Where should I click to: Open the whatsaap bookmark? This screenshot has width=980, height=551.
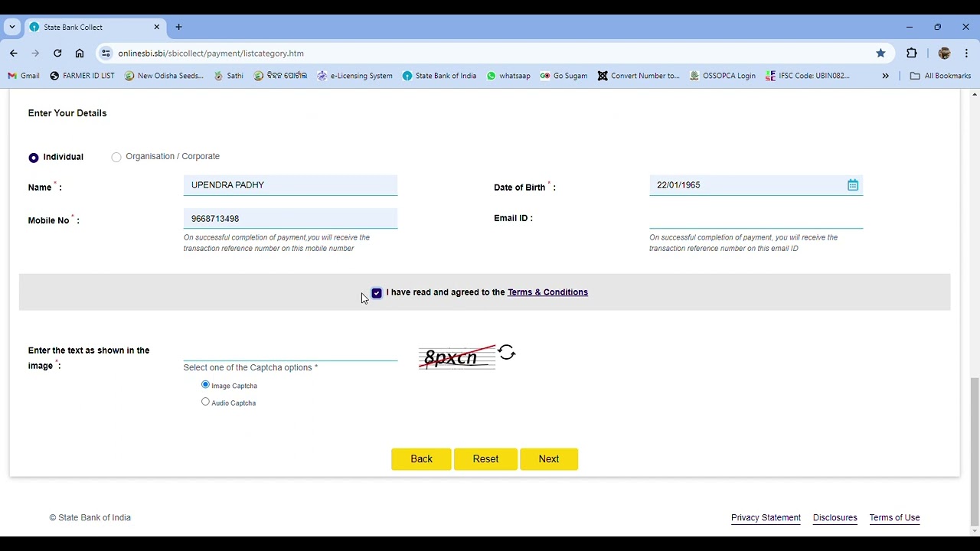(508, 76)
